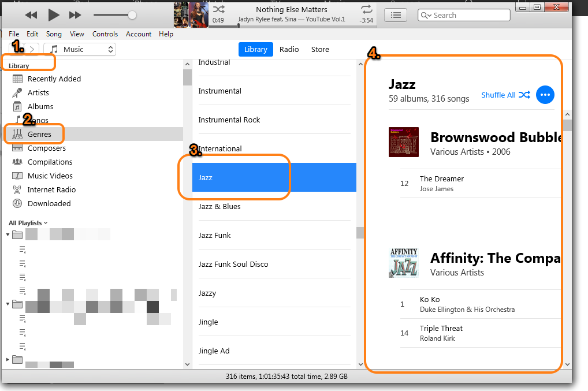588x391 pixels.
Task: Select the Jazz genre row
Action: click(x=274, y=177)
